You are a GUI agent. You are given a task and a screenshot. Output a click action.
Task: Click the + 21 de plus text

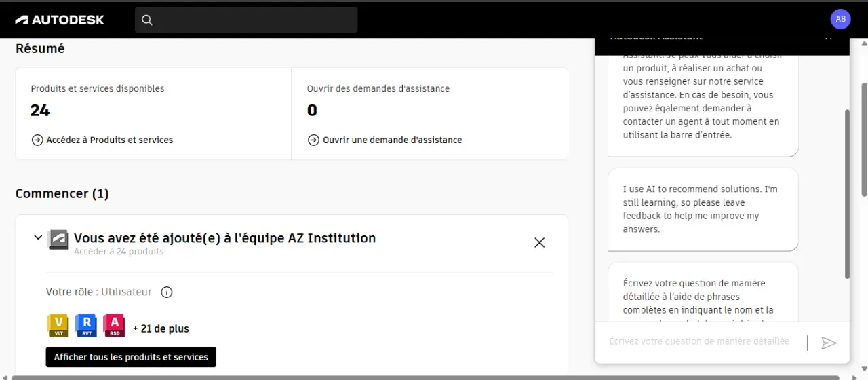(x=161, y=328)
